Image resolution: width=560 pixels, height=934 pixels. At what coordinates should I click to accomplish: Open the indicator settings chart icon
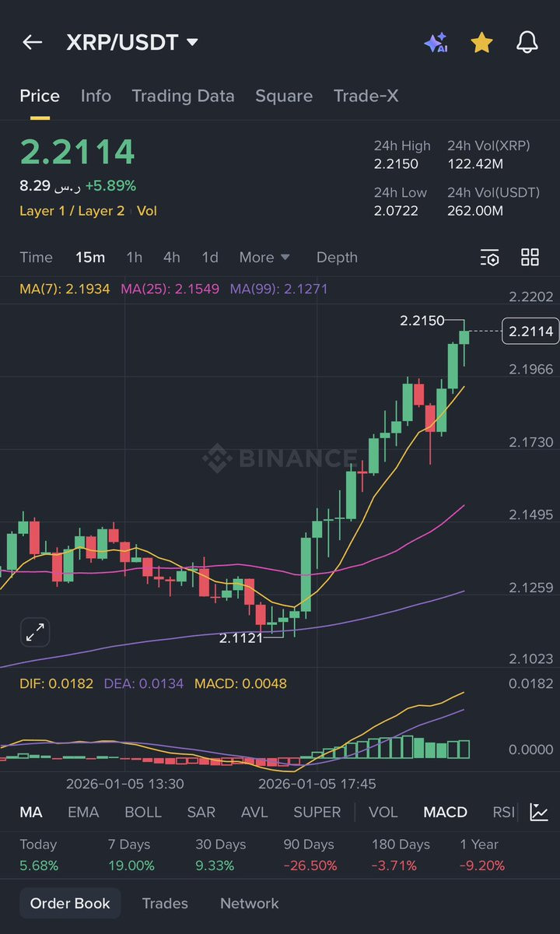[539, 813]
